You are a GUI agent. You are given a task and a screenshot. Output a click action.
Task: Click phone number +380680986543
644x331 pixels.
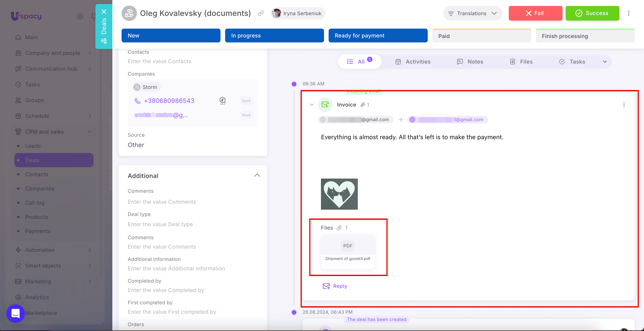click(169, 101)
